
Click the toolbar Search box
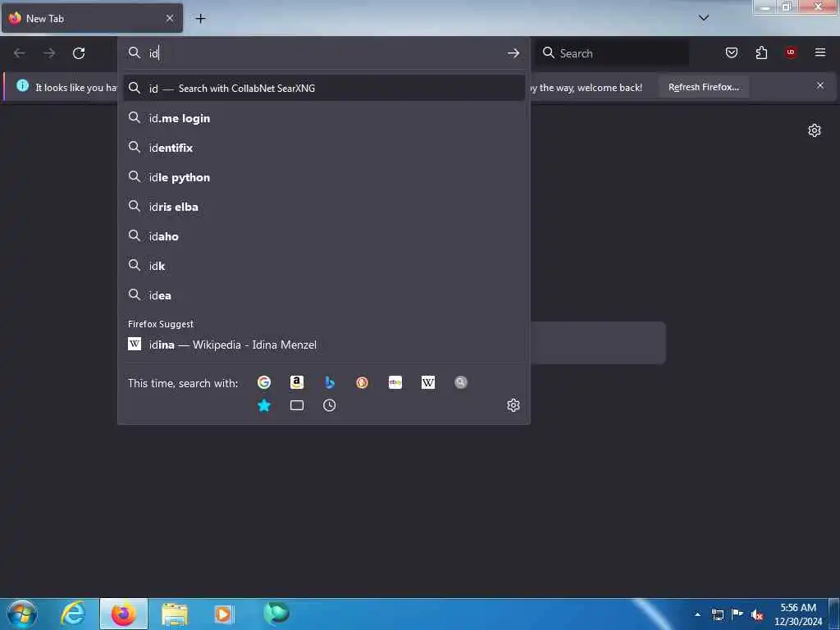612,53
